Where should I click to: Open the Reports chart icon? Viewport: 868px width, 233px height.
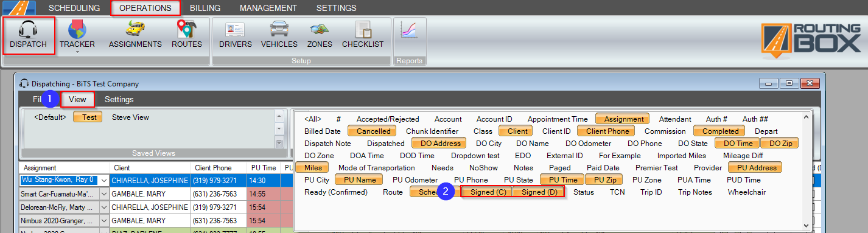pyautogui.click(x=408, y=30)
